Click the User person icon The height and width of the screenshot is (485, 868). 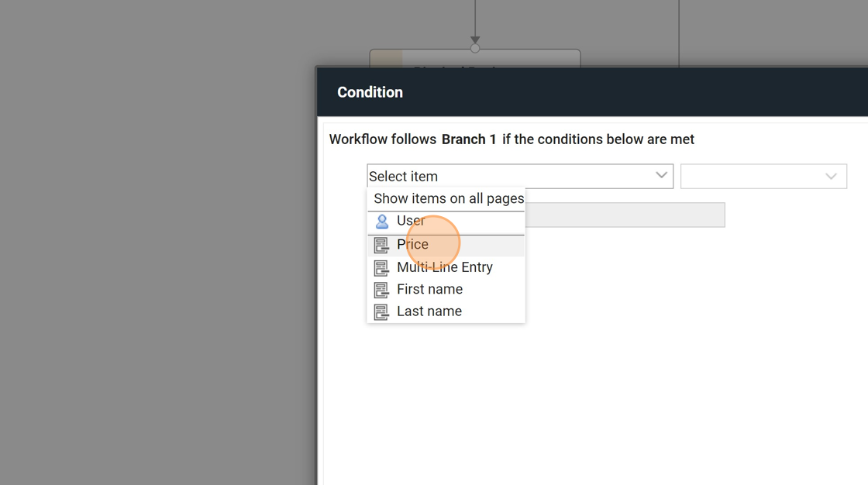click(382, 222)
